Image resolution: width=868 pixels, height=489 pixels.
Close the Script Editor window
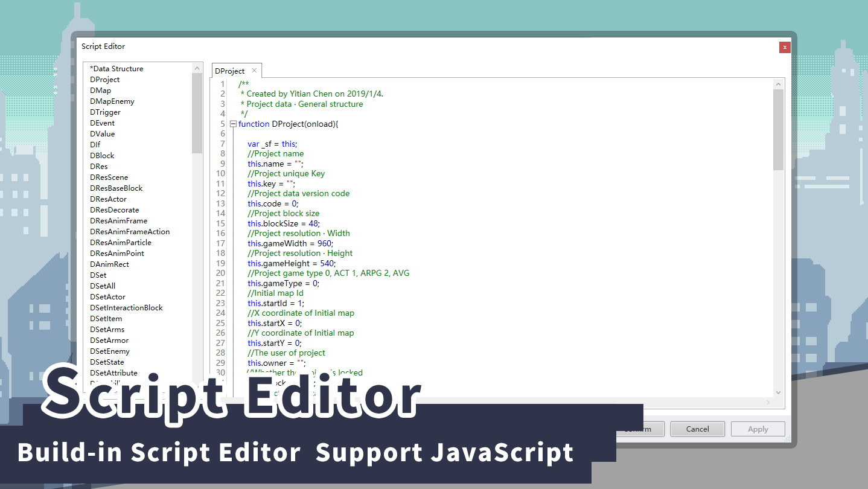coord(785,46)
